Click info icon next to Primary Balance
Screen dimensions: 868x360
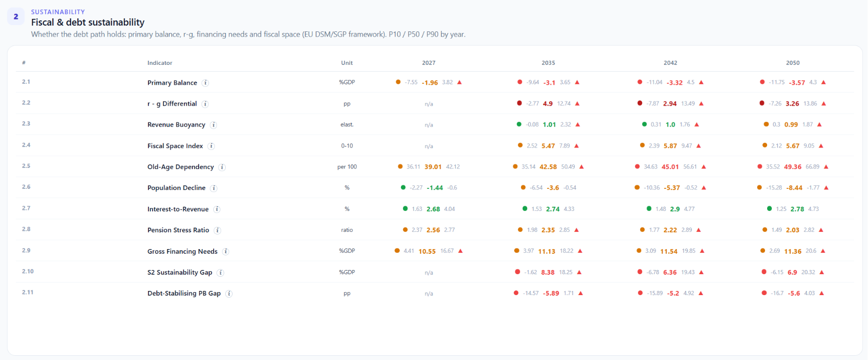coord(205,83)
